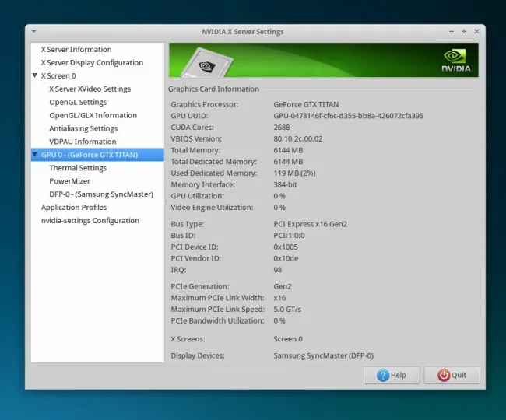Click the Help button

tap(391, 375)
